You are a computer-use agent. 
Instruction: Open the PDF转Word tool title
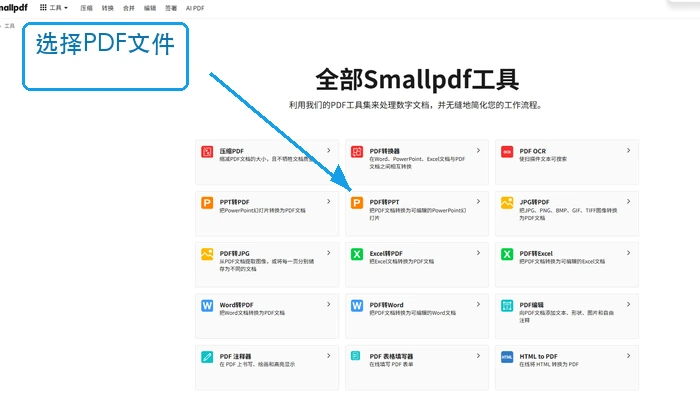point(386,305)
